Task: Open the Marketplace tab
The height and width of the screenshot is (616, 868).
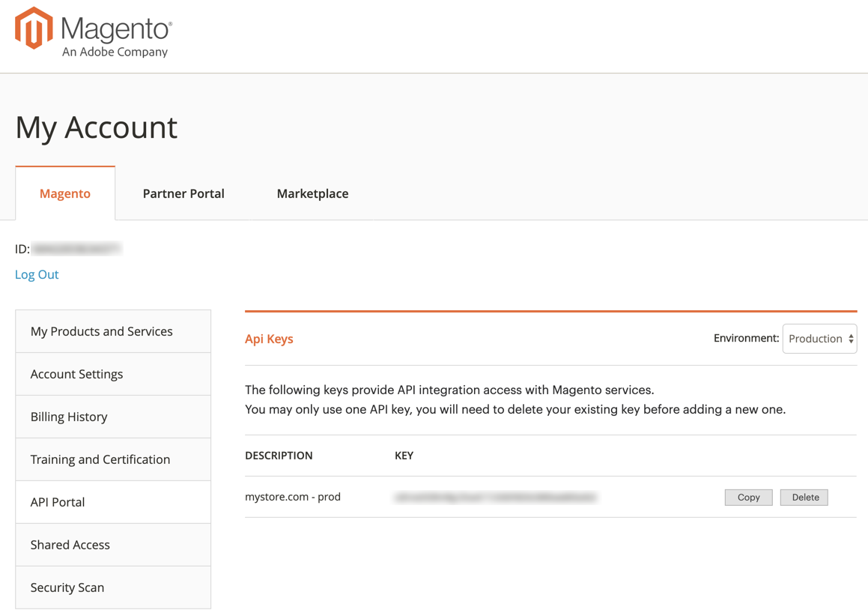Action: pyautogui.click(x=312, y=193)
